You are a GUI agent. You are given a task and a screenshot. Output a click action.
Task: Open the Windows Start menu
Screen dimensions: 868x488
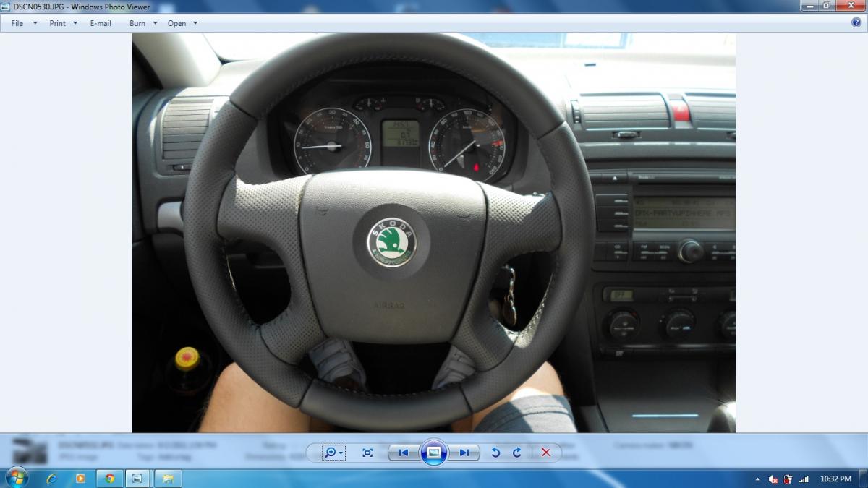[16, 478]
